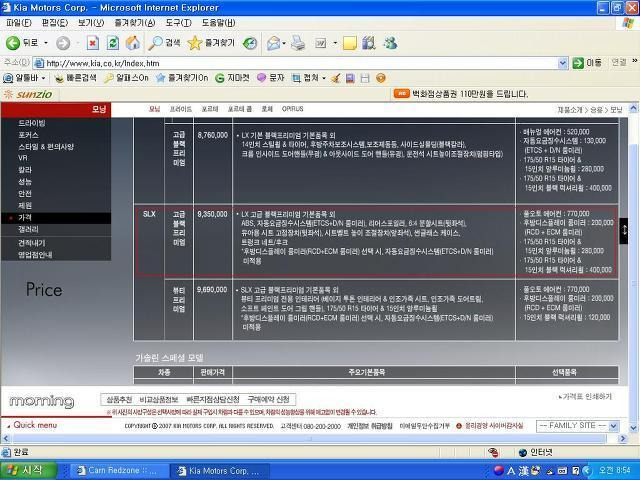640x480 pixels.
Task: Click the 시작 Start button
Action: tap(28, 471)
